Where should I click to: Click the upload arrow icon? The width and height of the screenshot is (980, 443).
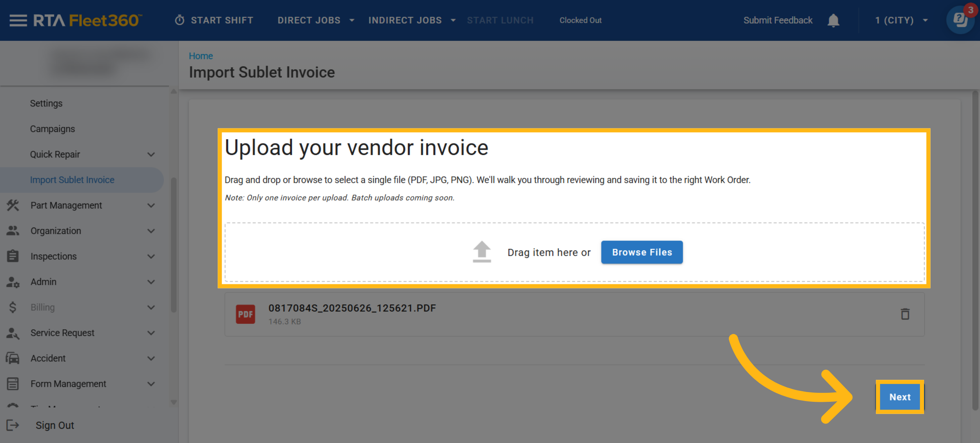[481, 252]
